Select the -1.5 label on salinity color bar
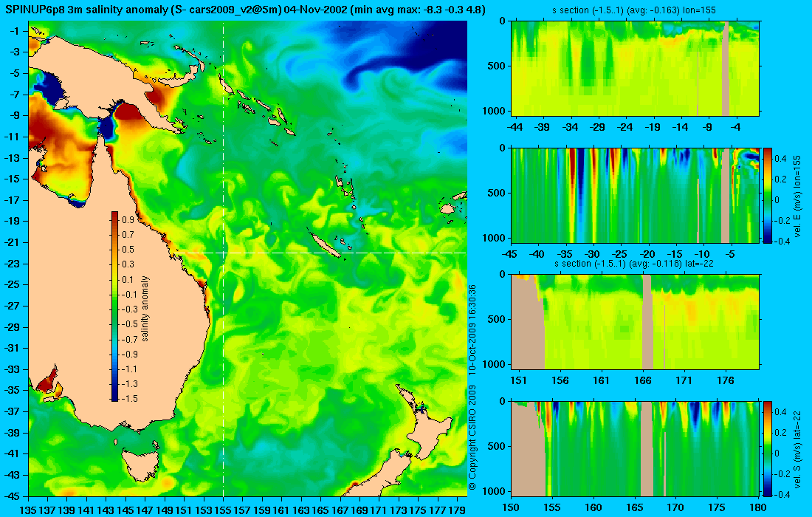 [x=129, y=398]
